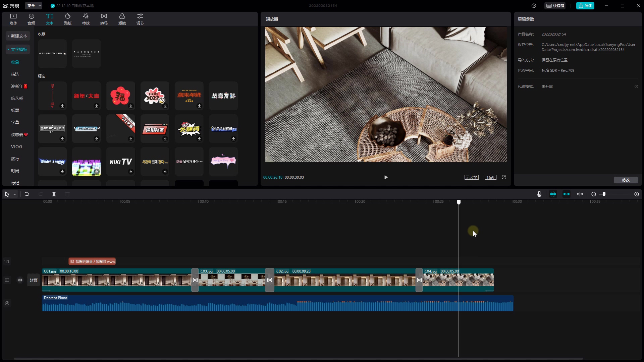Click the undo arrow in timeline toolbar
This screenshot has width=644, height=362.
(27, 194)
